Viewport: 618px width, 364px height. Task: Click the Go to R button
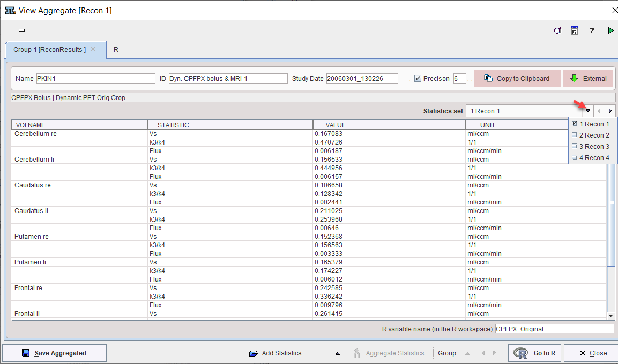point(535,353)
